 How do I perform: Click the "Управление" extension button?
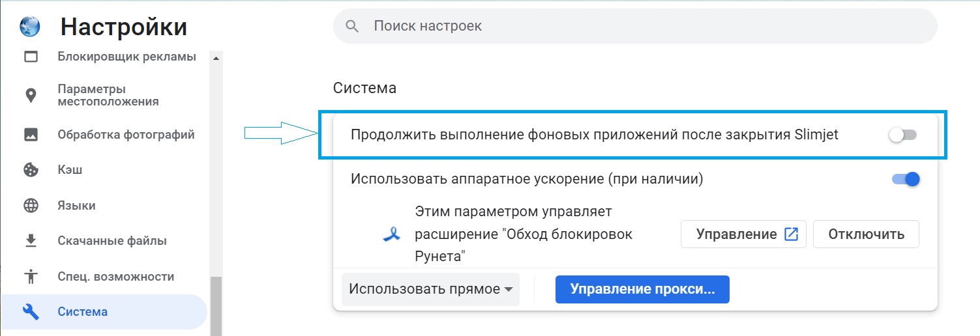coord(743,234)
